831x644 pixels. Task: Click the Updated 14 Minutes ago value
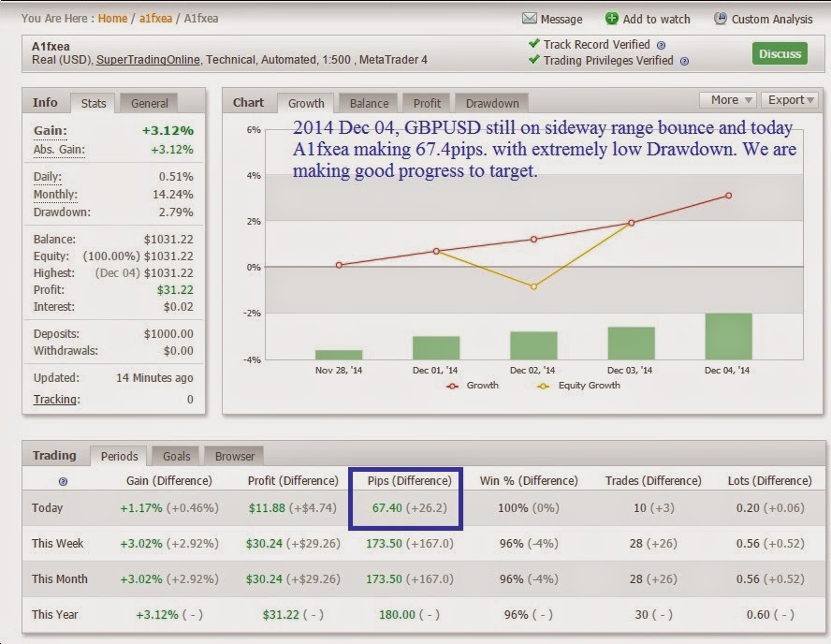(x=154, y=378)
